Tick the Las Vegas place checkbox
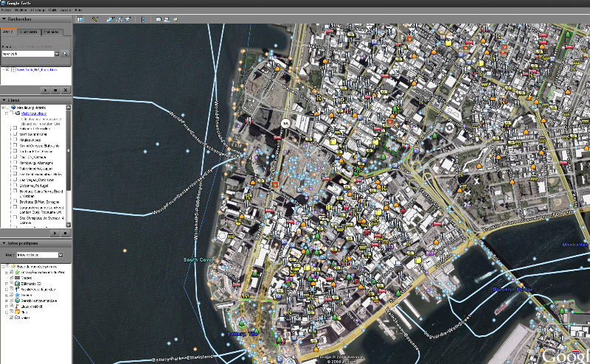The width and height of the screenshot is (590, 364). tap(14, 180)
